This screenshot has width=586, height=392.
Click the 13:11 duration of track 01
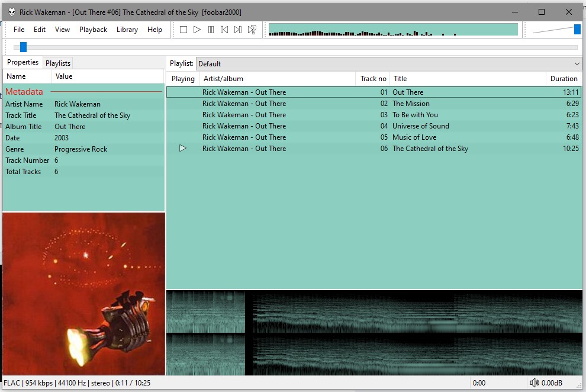(x=571, y=92)
